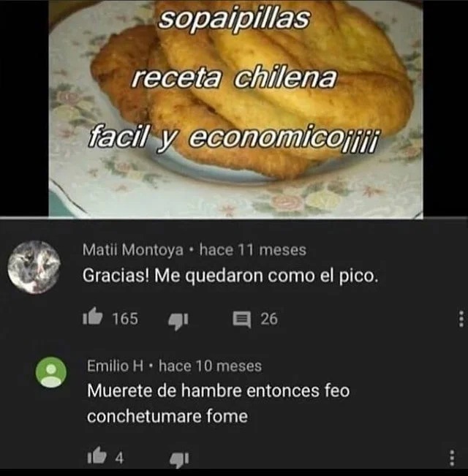Click the 165 likes count

pyautogui.click(x=125, y=319)
